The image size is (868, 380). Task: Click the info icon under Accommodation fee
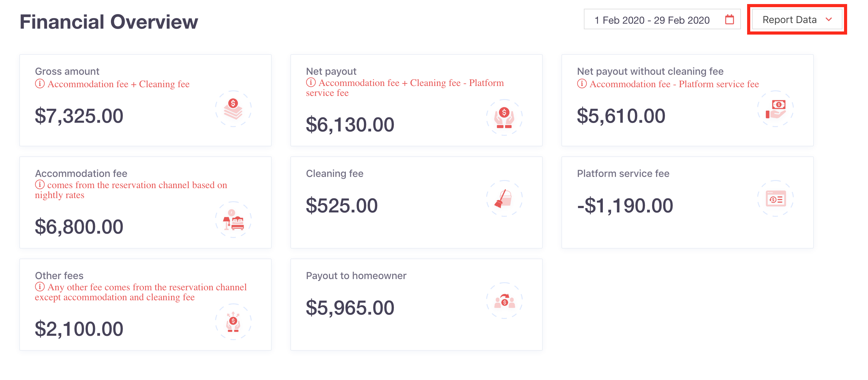click(40, 185)
